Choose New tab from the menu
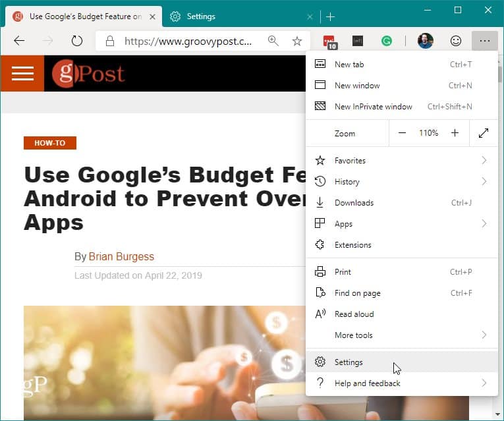Image resolution: width=504 pixels, height=421 pixels. coord(402,65)
